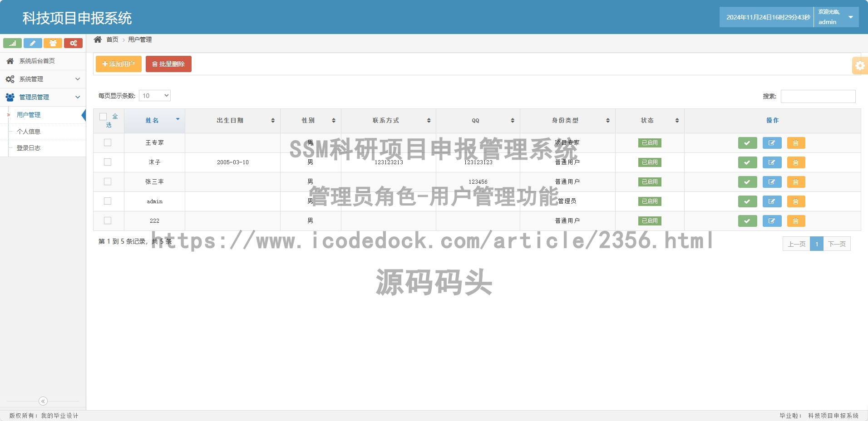
Task: Check the box for 王专家 row
Action: (x=108, y=142)
